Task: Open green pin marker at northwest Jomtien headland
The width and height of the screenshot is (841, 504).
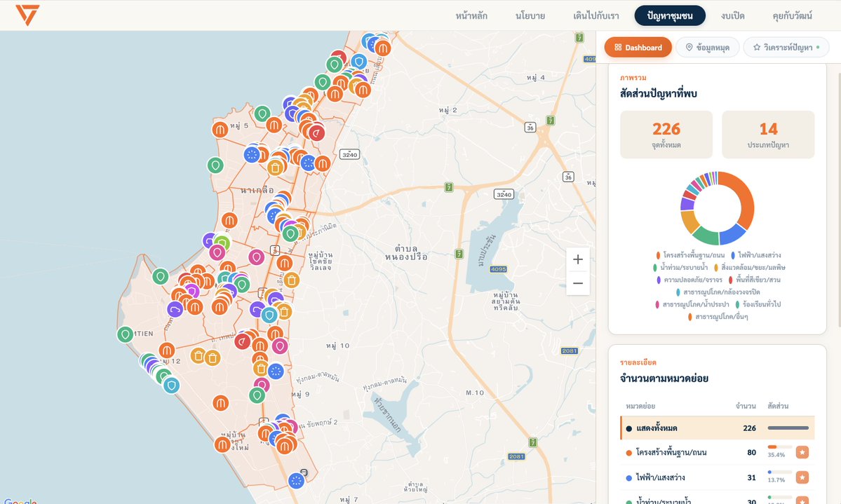Action: pos(160,277)
